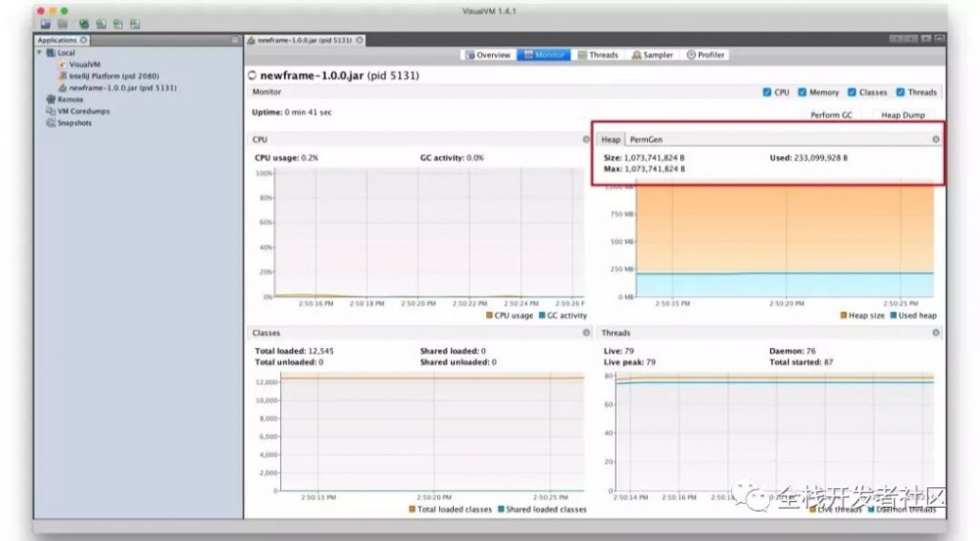
Task: Close the Applications panel tab
Action: coord(83,40)
